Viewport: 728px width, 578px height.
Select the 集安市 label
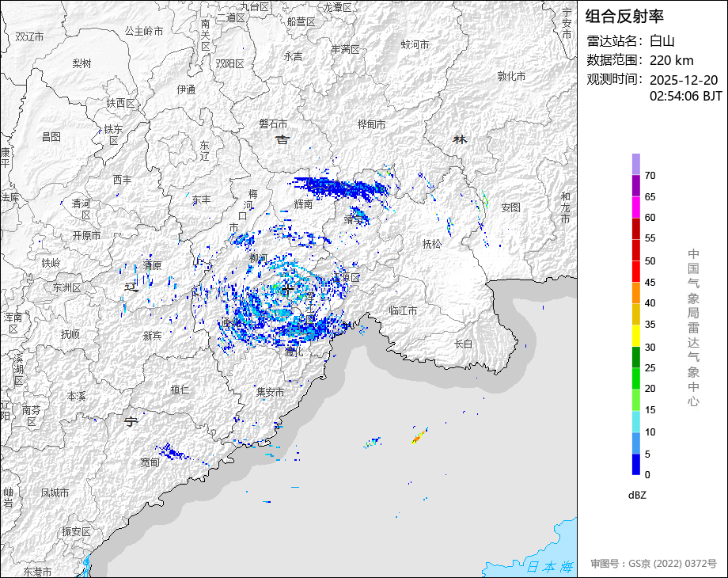pyautogui.click(x=270, y=392)
